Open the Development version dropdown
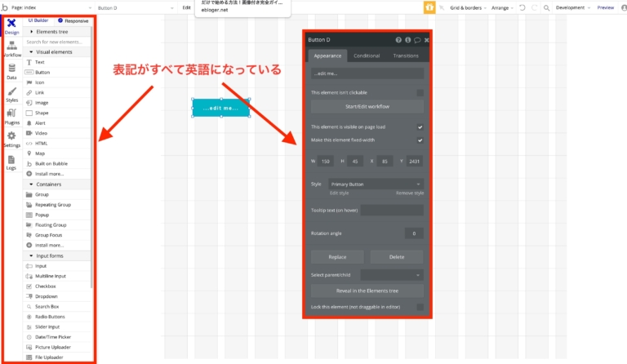This screenshot has width=627, height=364. pyautogui.click(x=572, y=7)
